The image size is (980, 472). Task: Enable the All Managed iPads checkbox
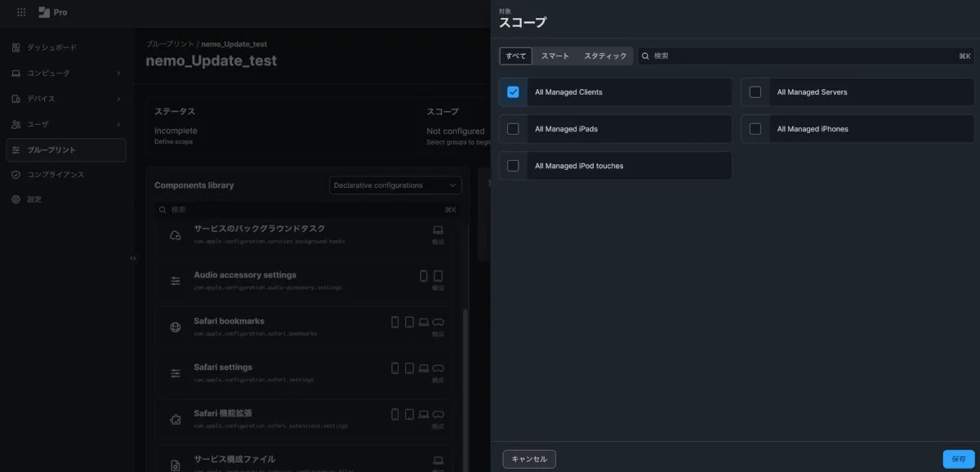513,129
